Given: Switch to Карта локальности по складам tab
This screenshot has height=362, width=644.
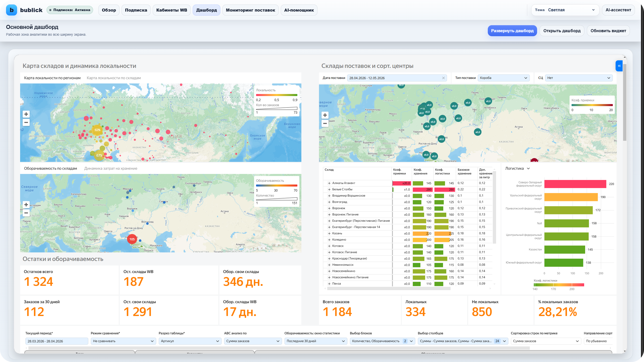Looking at the screenshot, I should tap(114, 78).
